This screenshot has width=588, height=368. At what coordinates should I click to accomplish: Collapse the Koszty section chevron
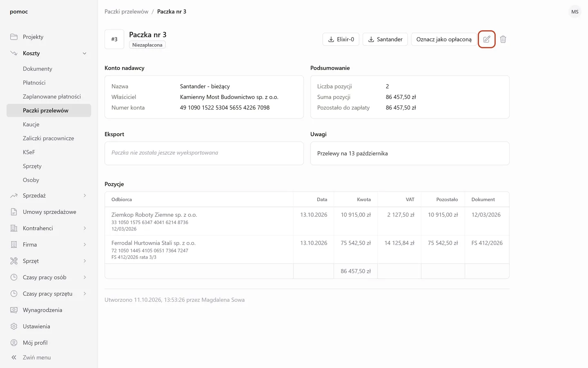click(x=85, y=53)
